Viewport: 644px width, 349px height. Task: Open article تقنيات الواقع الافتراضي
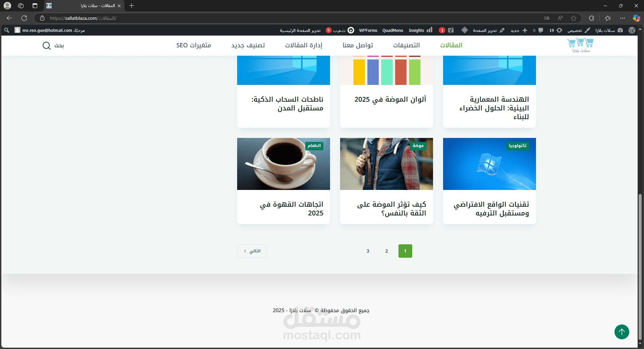coord(491,209)
